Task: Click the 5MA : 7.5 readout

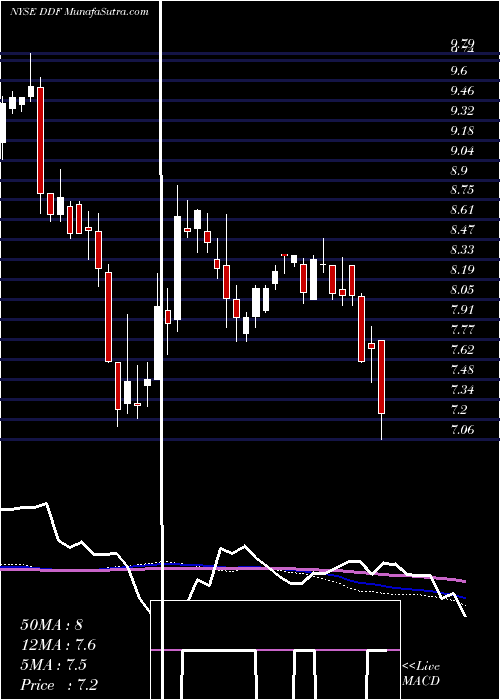Action: [x=53, y=665]
